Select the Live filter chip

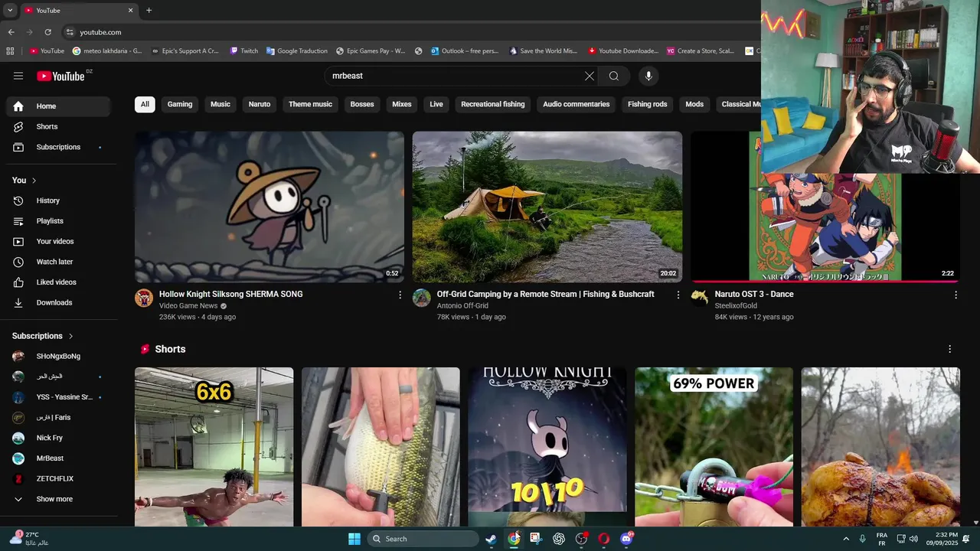[436, 104]
